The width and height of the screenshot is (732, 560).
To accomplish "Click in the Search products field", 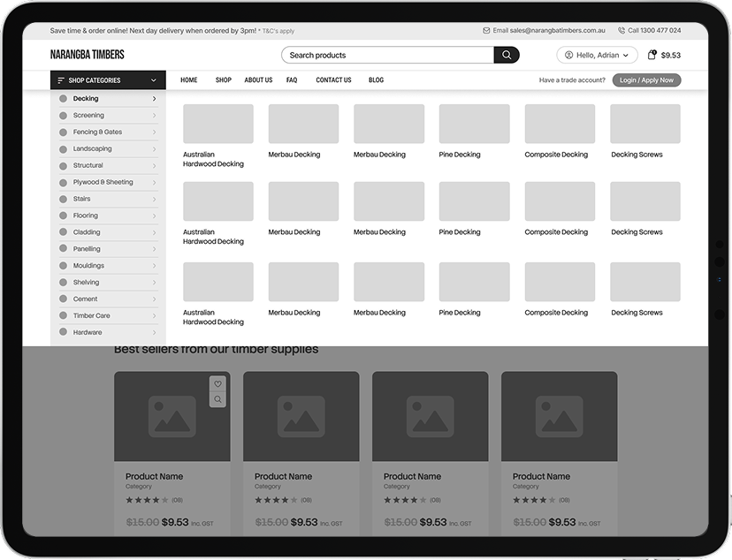I will [387, 55].
